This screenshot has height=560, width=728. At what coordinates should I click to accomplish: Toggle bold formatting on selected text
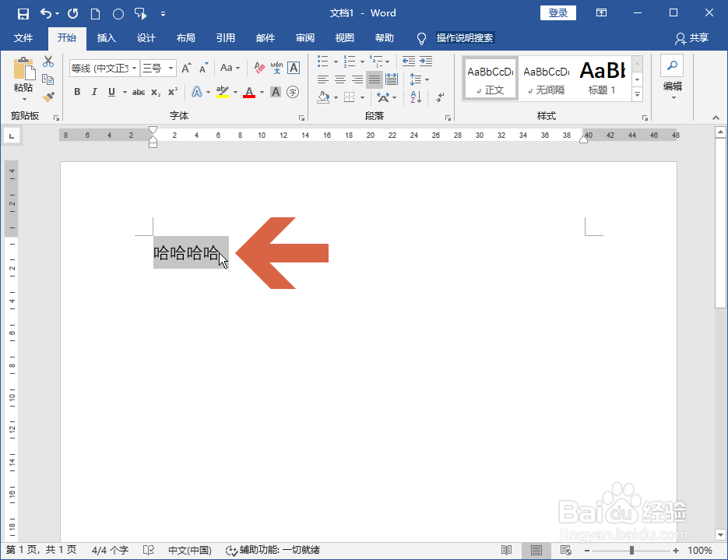76,92
